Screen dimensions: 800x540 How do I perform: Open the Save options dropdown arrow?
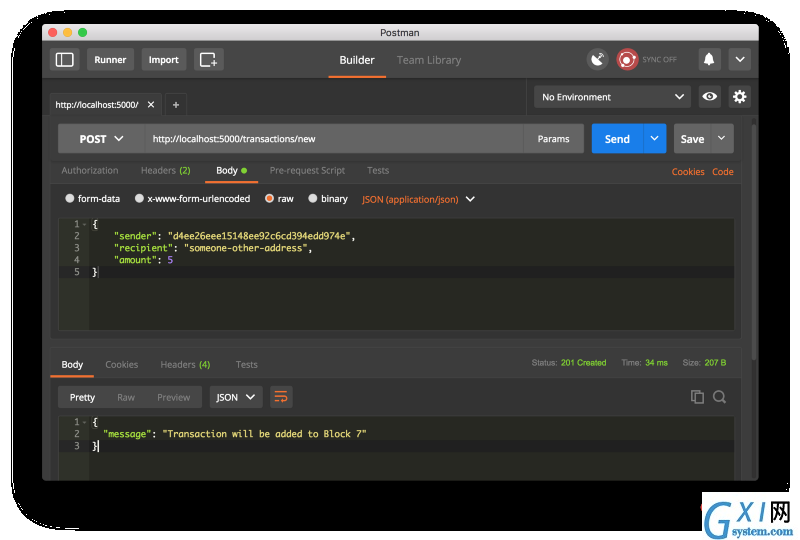point(721,138)
